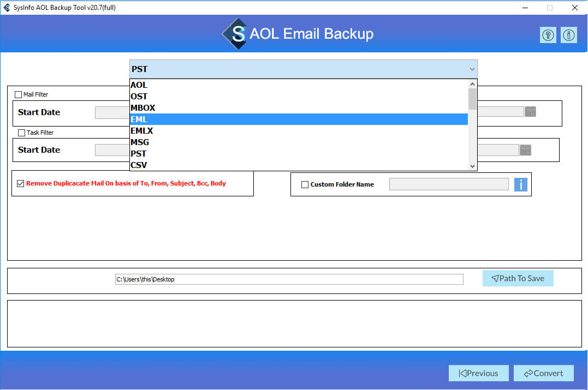The width and height of the screenshot is (588, 390).
Task: Collapse the PST format dropdown
Action: click(472, 69)
